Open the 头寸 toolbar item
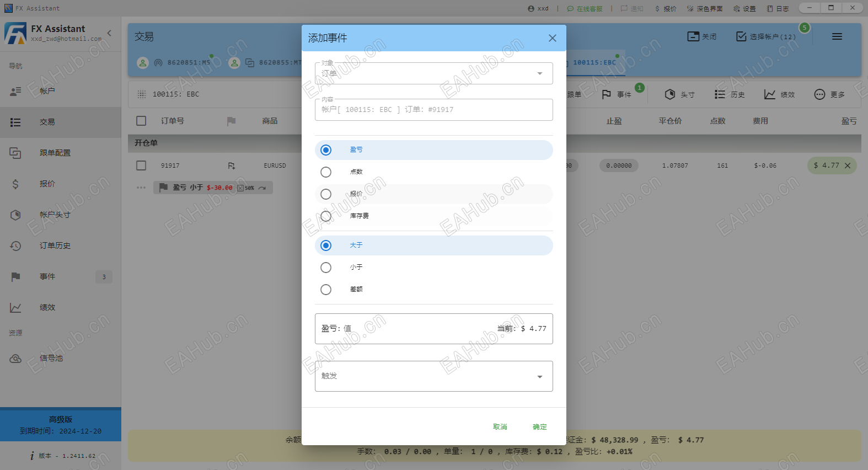Viewport: 868px width, 470px height. [x=679, y=94]
